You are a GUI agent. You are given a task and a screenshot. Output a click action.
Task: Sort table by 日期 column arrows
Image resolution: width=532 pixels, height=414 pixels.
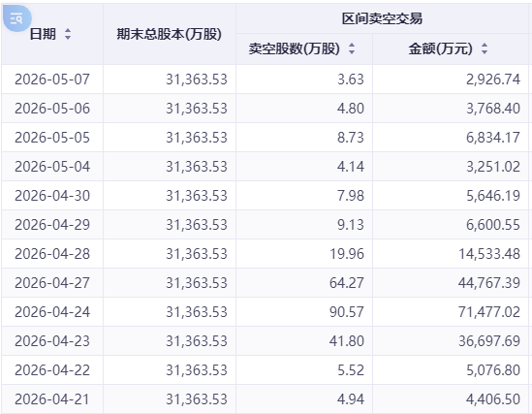click(68, 34)
